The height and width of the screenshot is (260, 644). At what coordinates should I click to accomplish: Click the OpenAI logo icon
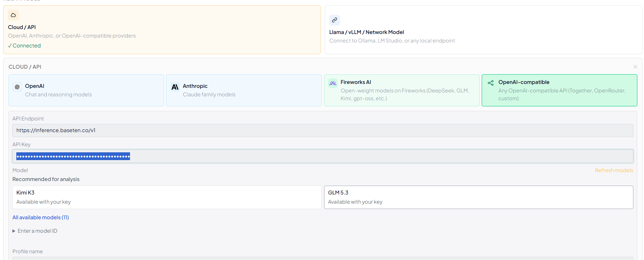(17, 87)
